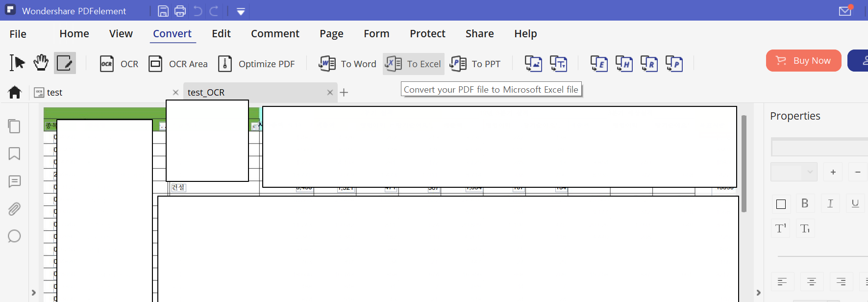Toggle Bold formatting in Properties
868x302 pixels.
tap(805, 203)
